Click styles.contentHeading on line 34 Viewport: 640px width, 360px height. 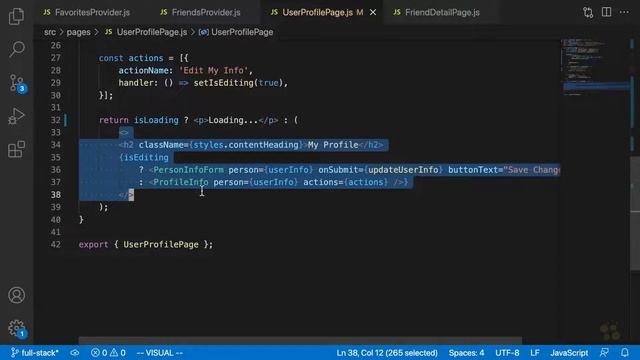(246, 145)
